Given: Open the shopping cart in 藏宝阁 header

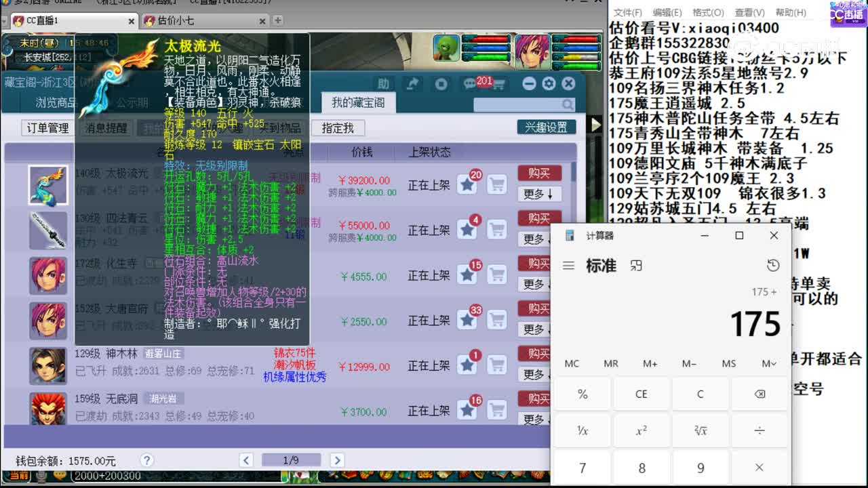Looking at the screenshot, I should (499, 85).
